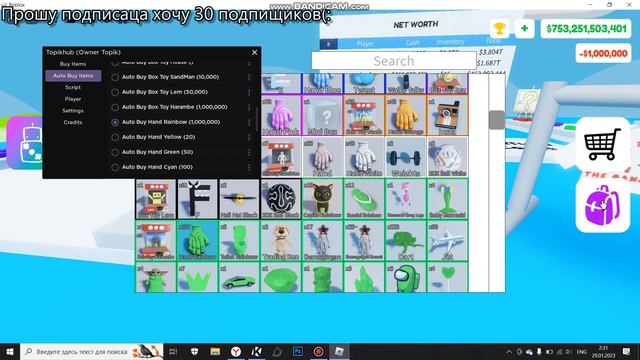Switch to Roblox taskbar icon
The image size is (640, 360).
[x=339, y=351]
